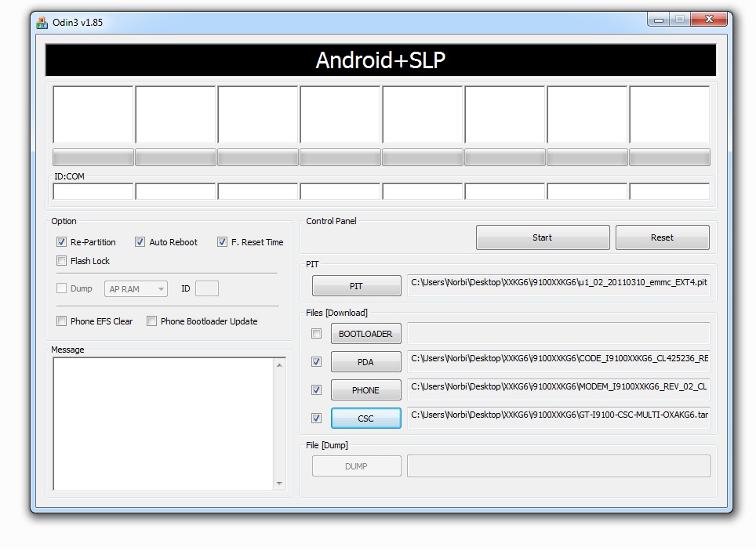Click the first ID:COM port box

pos(93,191)
